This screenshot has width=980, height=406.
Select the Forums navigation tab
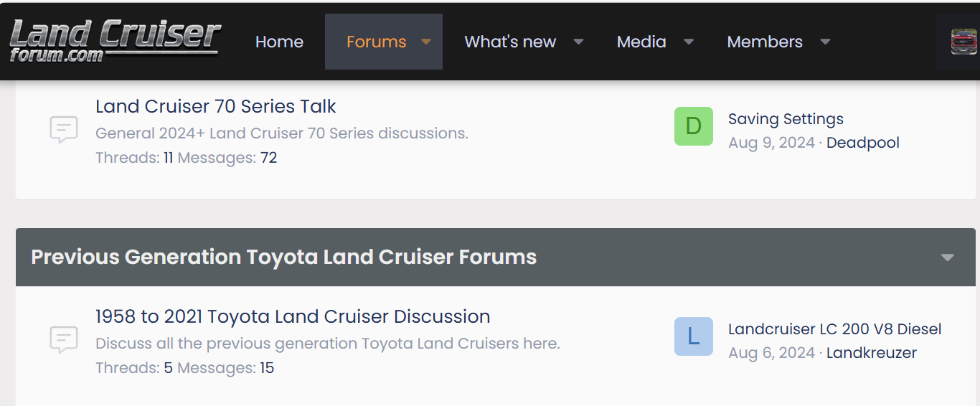pyautogui.click(x=376, y=42)
